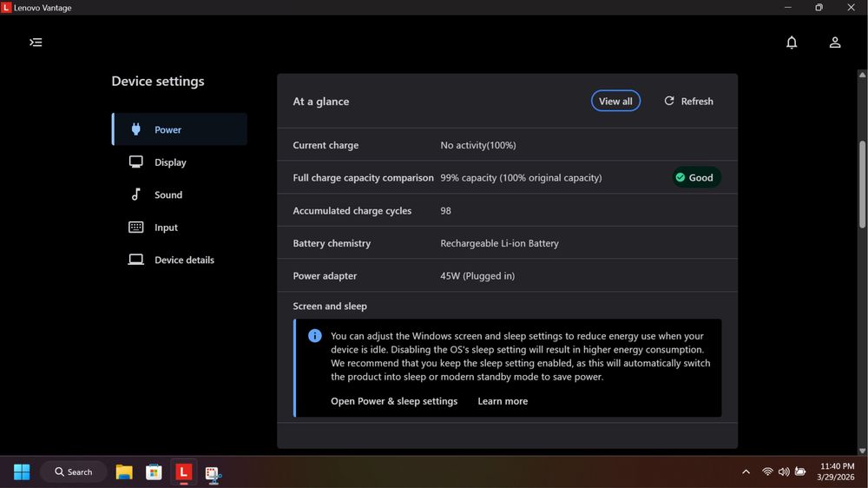Click the monitor icon next to Display
The width and height of the screenshot is (868, 488).
(135, 162)
